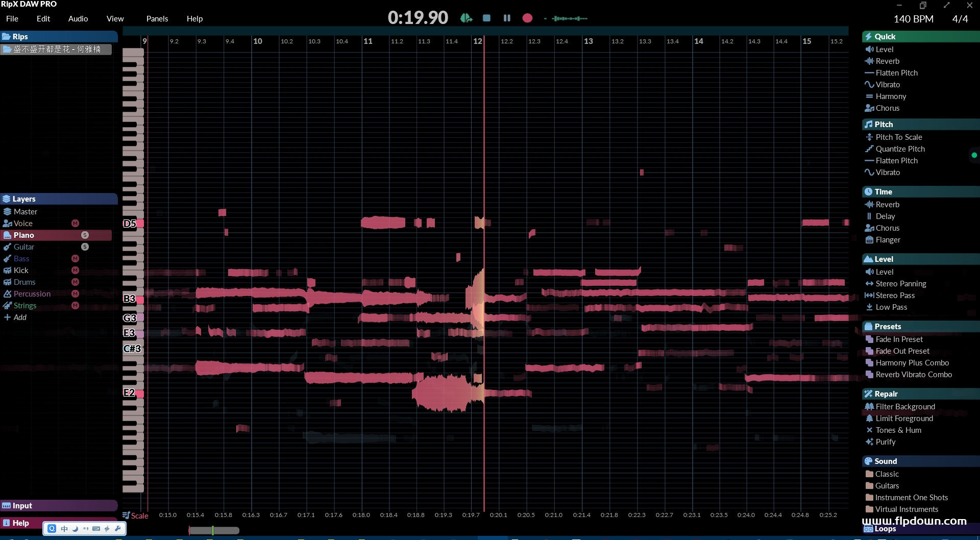Click the IME wrench settings icon
This screenshot has width=980, height=540.
[118, 529]
